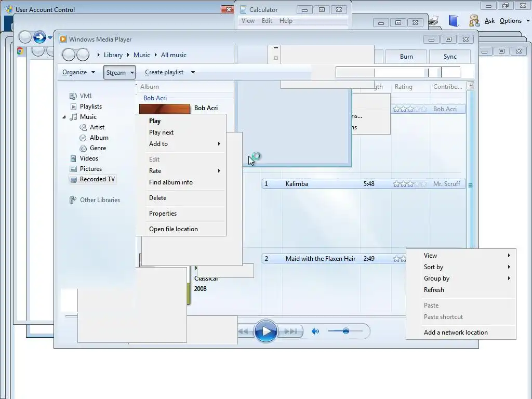Click the arrow next to Create playlist

193,72
